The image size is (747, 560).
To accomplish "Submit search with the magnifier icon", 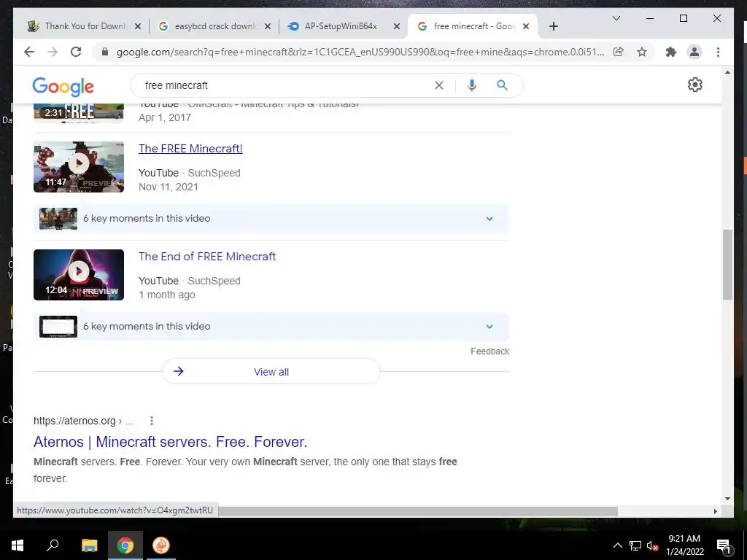I will [x=502, y=85].
